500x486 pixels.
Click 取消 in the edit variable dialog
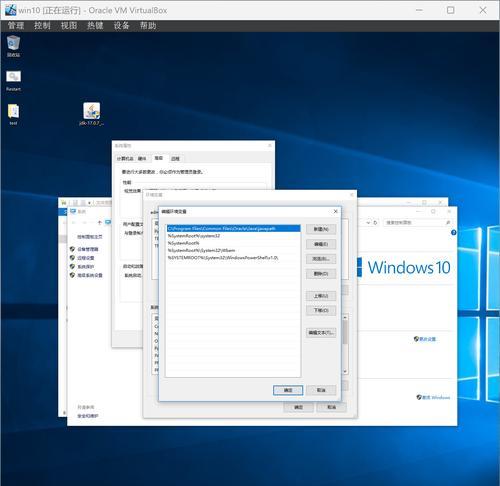pos(321,390)
